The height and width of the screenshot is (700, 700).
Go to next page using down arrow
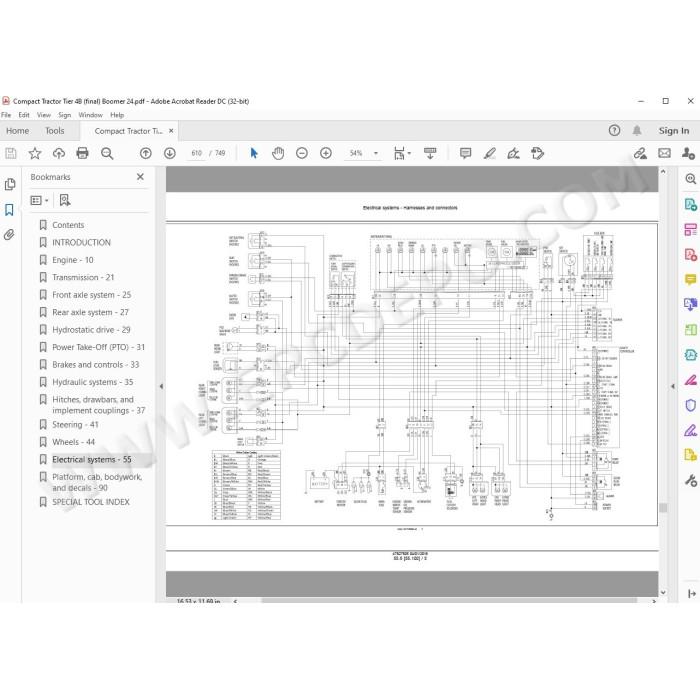[x=170, y=154]
